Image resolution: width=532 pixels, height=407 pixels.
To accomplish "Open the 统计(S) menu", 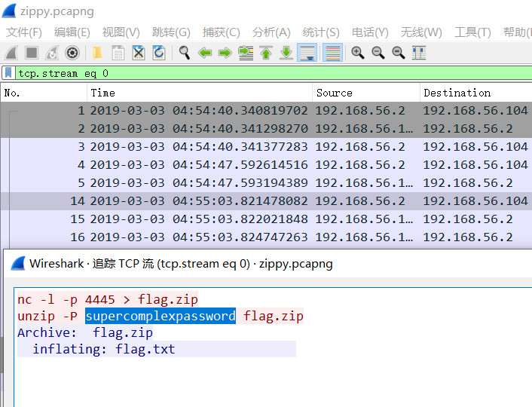I will [x=320, y=32].
